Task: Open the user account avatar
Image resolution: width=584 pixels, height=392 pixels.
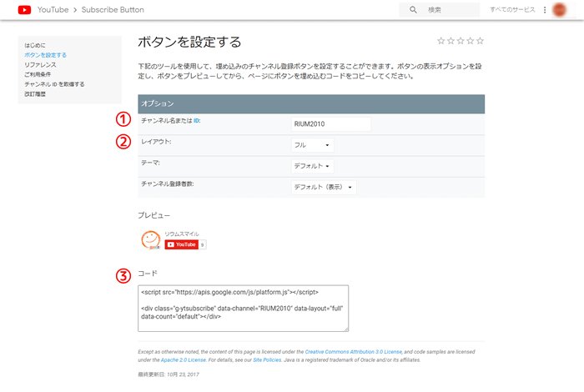Action: [560, 10]
